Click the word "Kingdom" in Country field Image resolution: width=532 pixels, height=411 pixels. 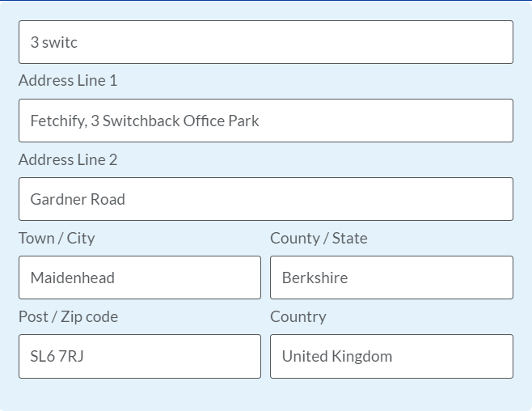pos(361,357)
